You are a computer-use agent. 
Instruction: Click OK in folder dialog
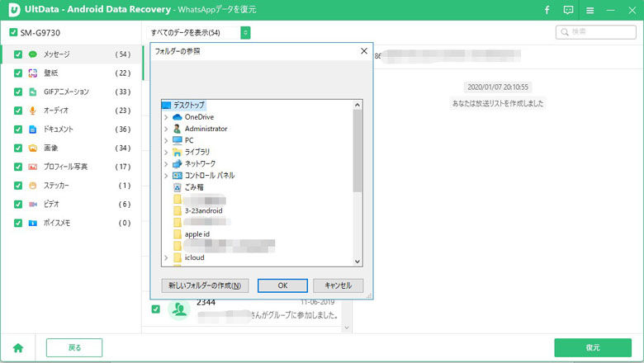coord(282,285)
